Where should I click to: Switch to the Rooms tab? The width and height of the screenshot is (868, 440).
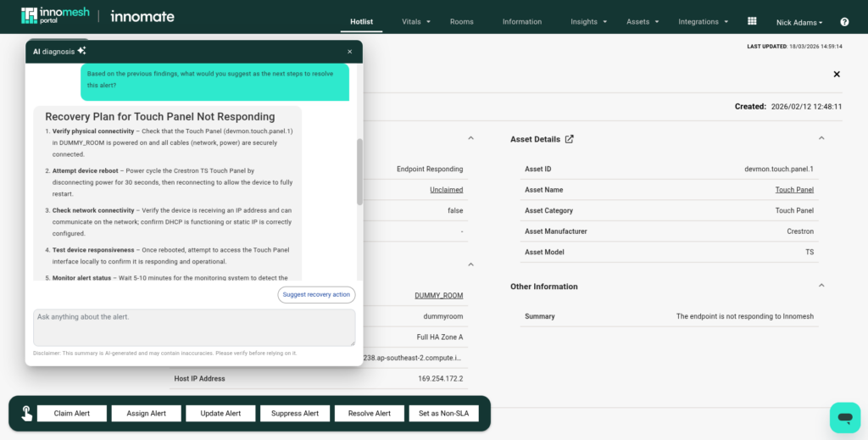[462, 21]
